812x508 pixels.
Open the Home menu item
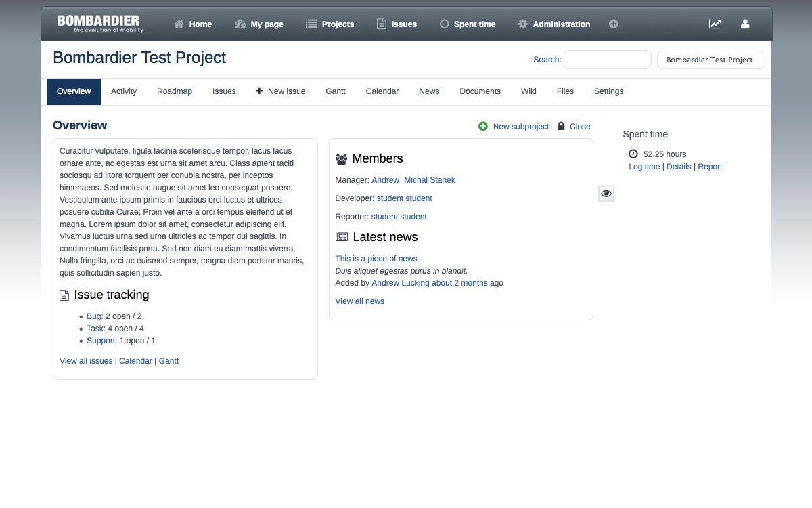point(193,24)
